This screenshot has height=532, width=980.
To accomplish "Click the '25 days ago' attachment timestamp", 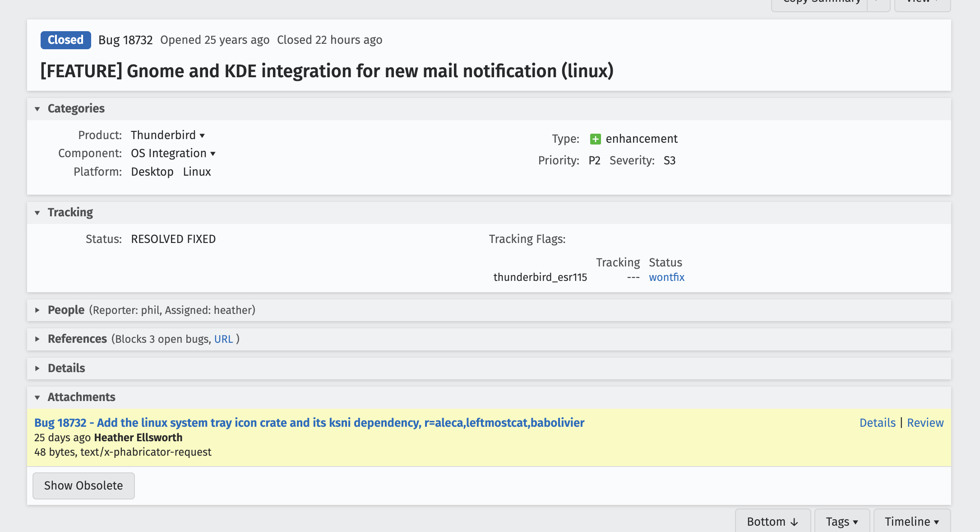I will 62,438.
